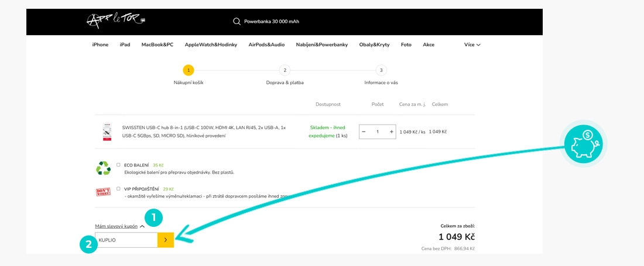Enable the ECO BALENÍ checkbox
Image resolution: width=644 pixels, height=266 pixels.
click(x=119, y=165)
